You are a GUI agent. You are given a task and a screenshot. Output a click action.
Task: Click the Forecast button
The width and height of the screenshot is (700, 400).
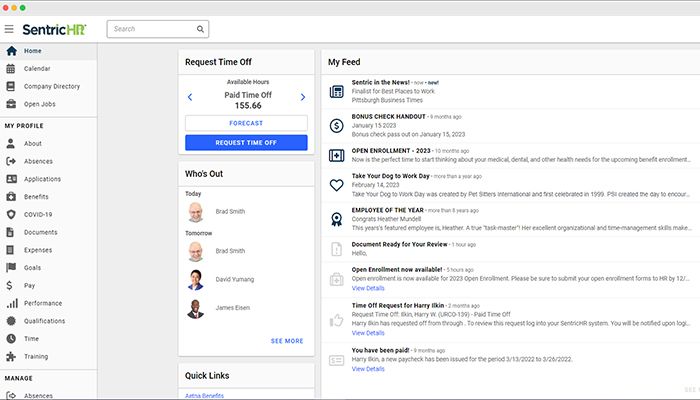pyautogui.click(x=246, y=123)
